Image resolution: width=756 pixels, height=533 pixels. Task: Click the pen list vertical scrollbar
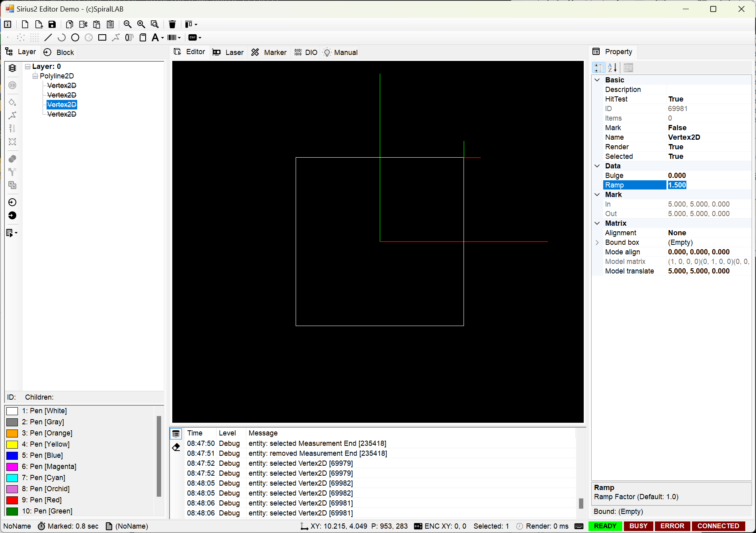pos(159,456)
